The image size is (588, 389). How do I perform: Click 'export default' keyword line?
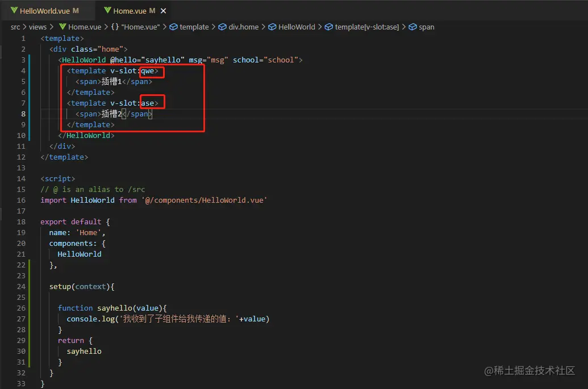tap(71, 222)
